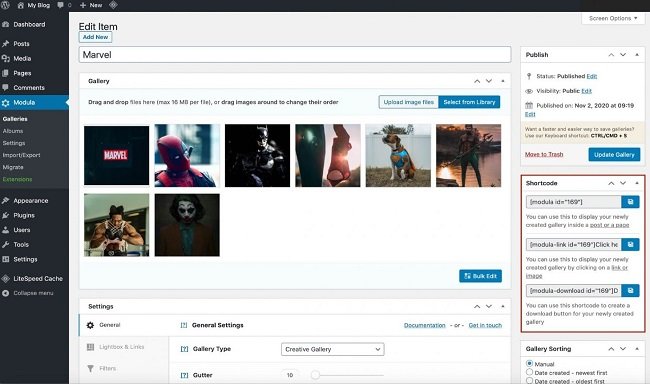Open the Gallery Type dropdown
The height and width of the screenshot is (384, 650).
[332, 349]
